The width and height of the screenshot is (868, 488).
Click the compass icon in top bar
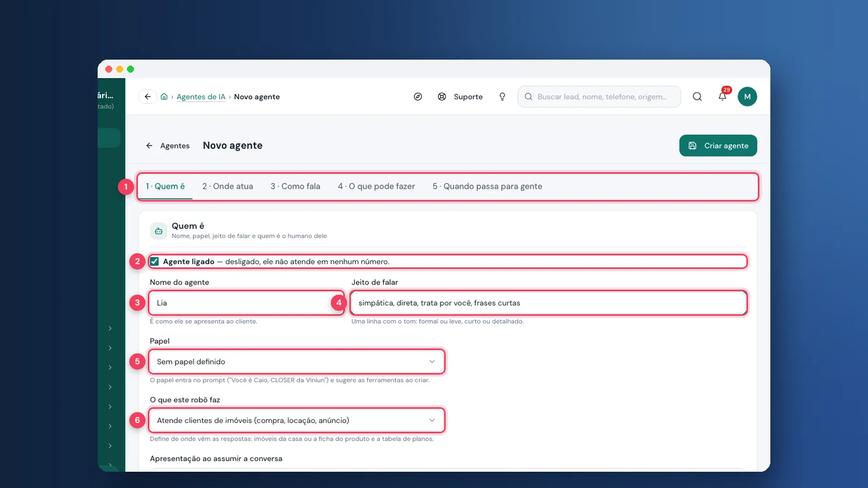(x=418, y=97)
